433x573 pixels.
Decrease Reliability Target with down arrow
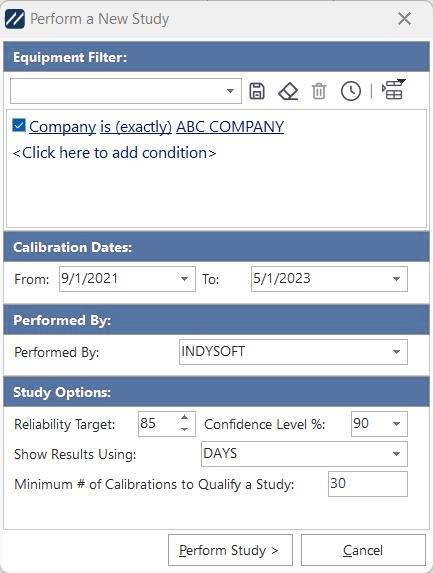tap(185, 430)
